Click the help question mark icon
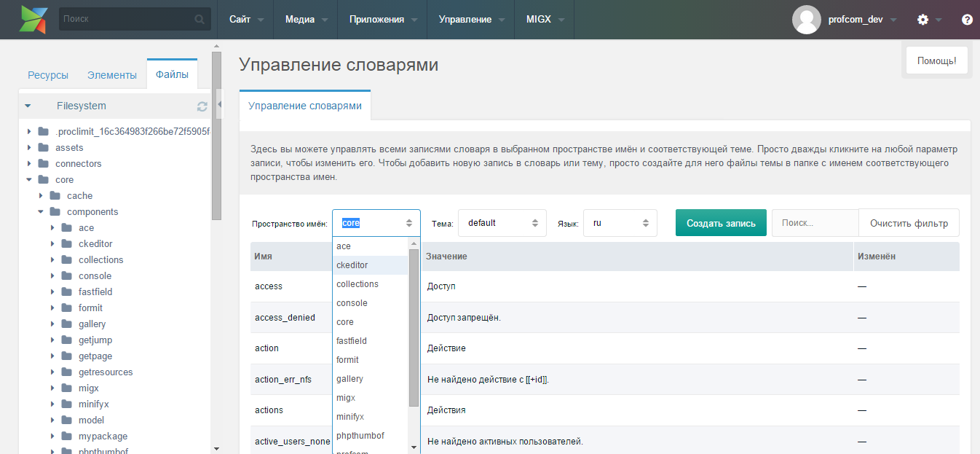 (x=967, y=19)
